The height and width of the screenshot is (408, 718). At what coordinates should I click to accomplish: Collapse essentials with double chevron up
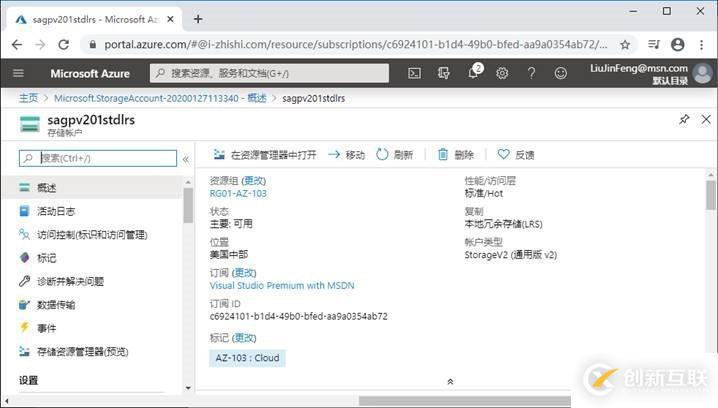(x=450, y=381)
